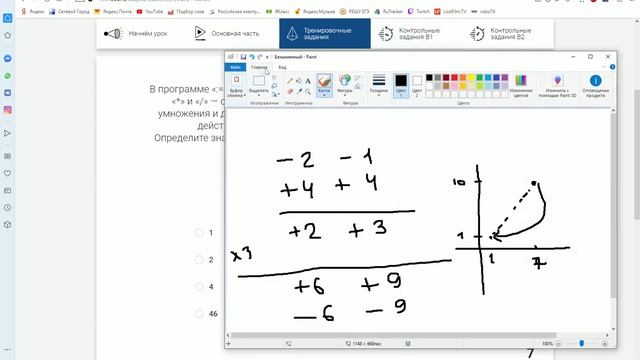Select answer option 4 radio button
Viewport: 640px width, 360px height.
pos(199,287)
